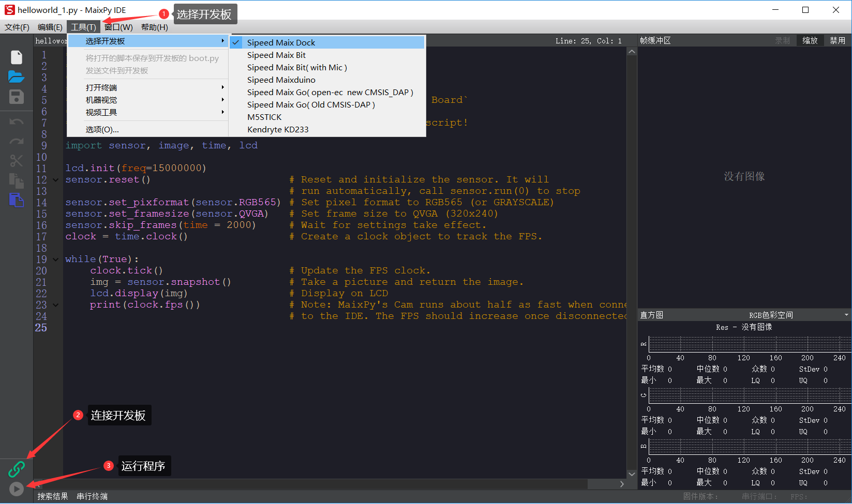Click line number 25 in the gutter

point(41,328)
